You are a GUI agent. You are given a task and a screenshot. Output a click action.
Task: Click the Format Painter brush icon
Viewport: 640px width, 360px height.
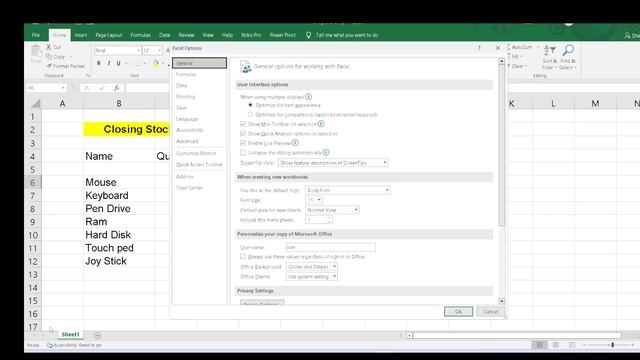(x=49, y=66)
